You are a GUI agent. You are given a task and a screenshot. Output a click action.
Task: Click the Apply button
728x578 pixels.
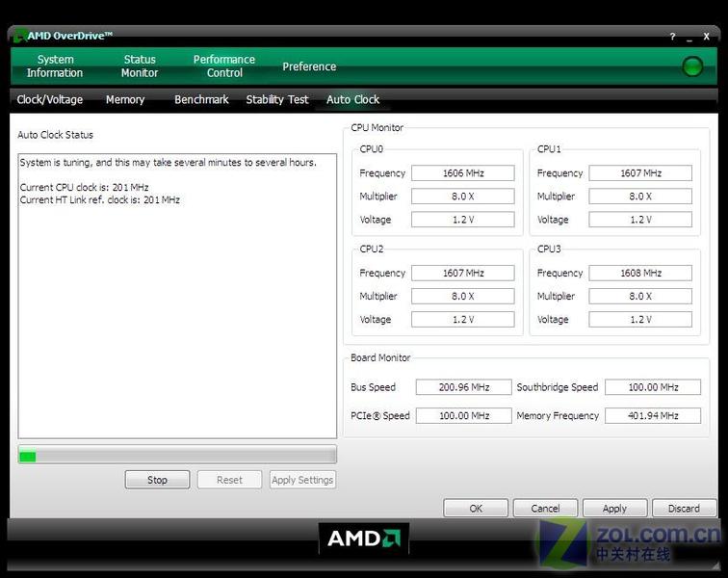click(614, 508)
